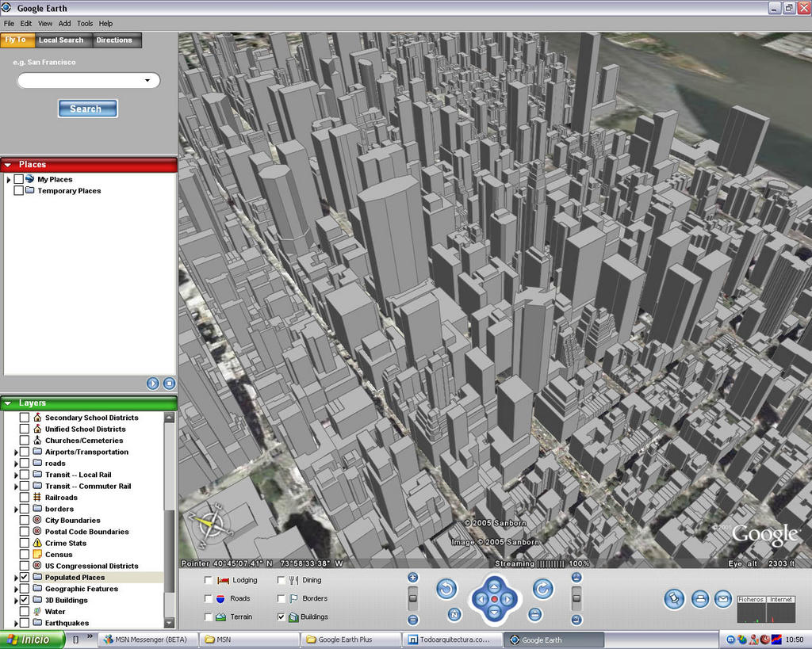The image size is (812, 649).
Task: Click the zoom in plus button
Action: [x=412, y=578]
